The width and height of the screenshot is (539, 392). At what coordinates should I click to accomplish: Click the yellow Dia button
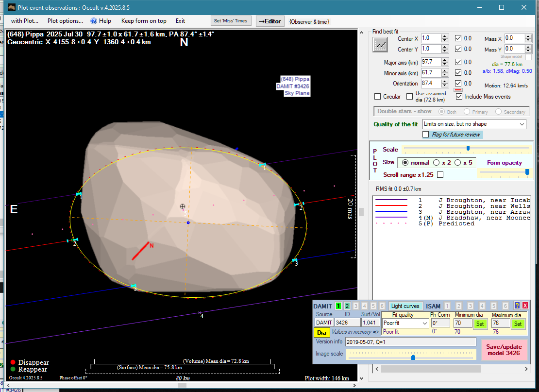(321, 332)
